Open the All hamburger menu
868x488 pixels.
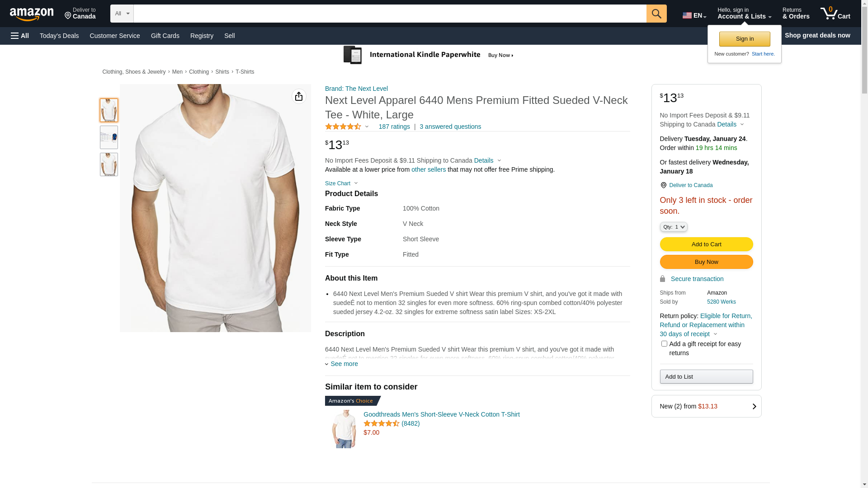(20, 36)
